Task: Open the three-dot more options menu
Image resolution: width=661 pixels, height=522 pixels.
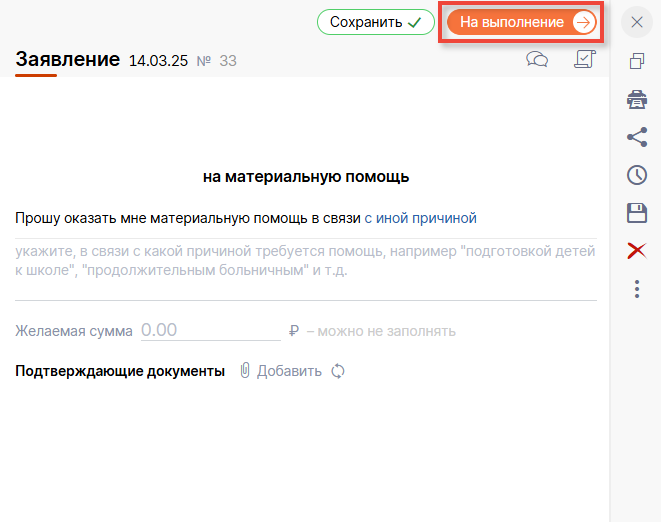Action: coord(636,289)
